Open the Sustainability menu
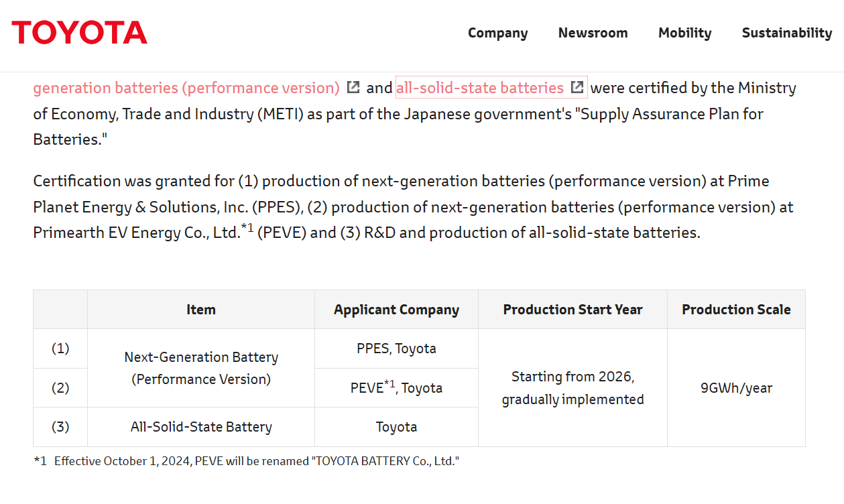This screenshot has height=504, width=844. (786, 33)
